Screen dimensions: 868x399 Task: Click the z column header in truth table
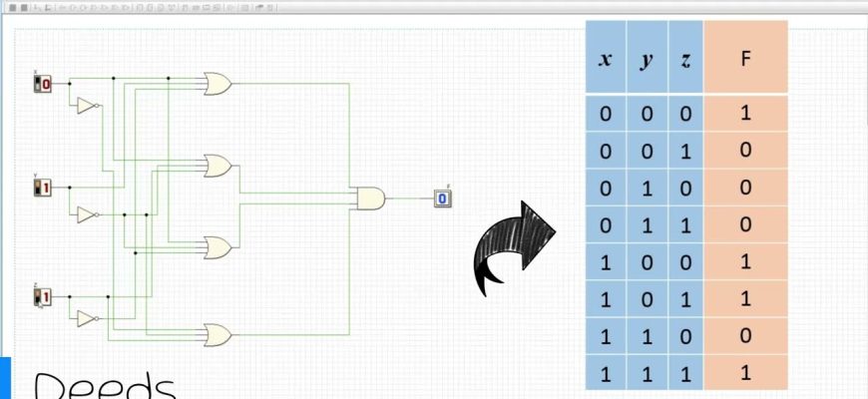(684, 58)
